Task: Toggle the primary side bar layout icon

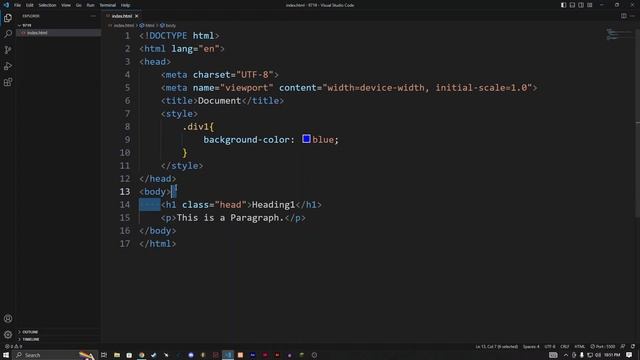Action: (x=563, y=5)
